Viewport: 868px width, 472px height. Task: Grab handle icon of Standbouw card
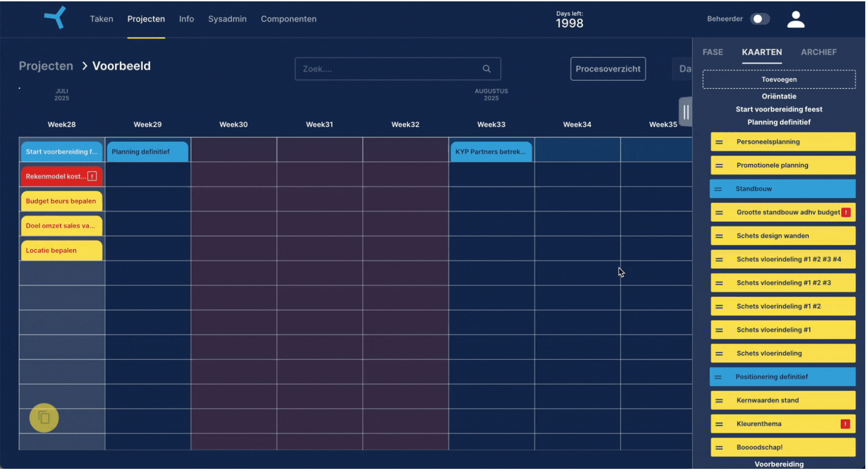click(x=718, y=189)
